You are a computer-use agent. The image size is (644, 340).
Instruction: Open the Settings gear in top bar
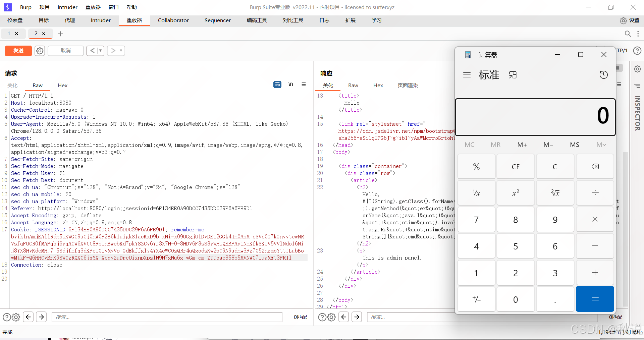pos(623,20)
